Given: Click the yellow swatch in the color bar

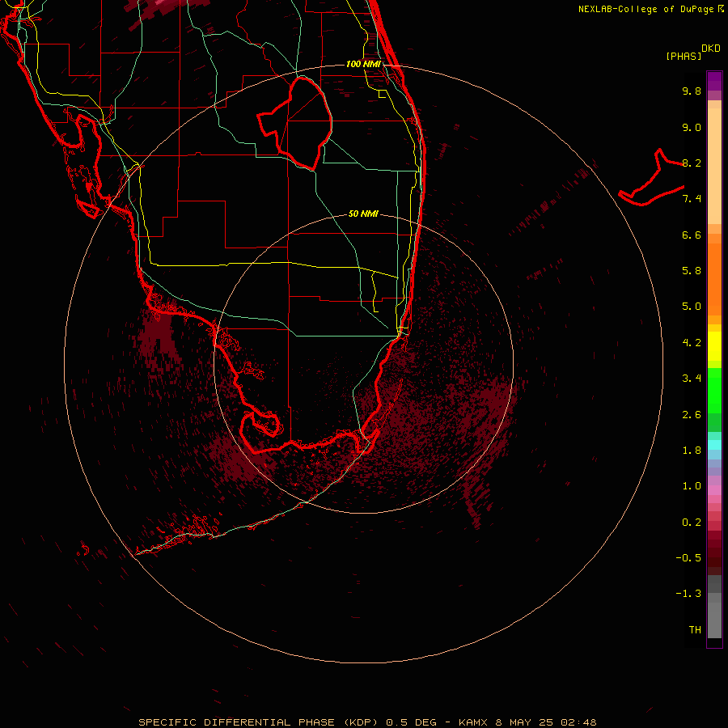Looking at the screenshot, I should (x=714, y=346).
